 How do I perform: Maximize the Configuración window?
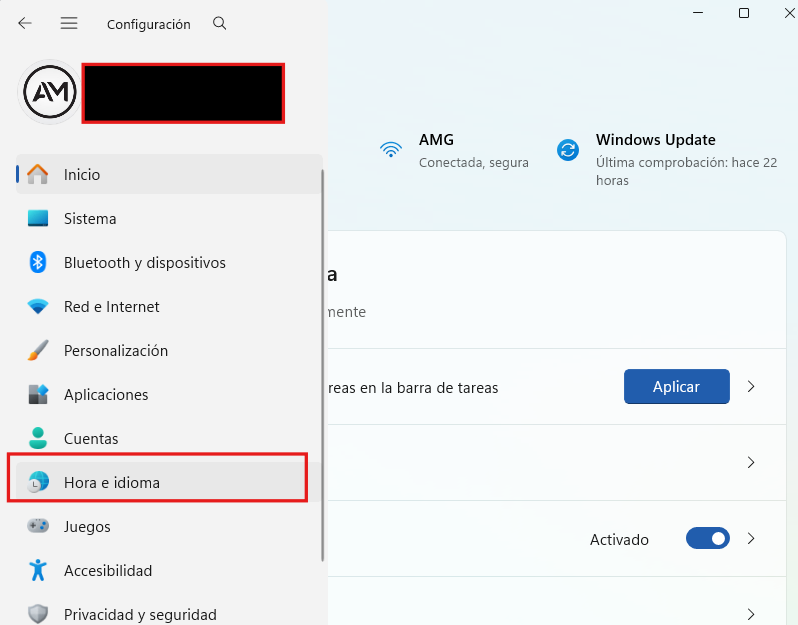click(744, 13)
